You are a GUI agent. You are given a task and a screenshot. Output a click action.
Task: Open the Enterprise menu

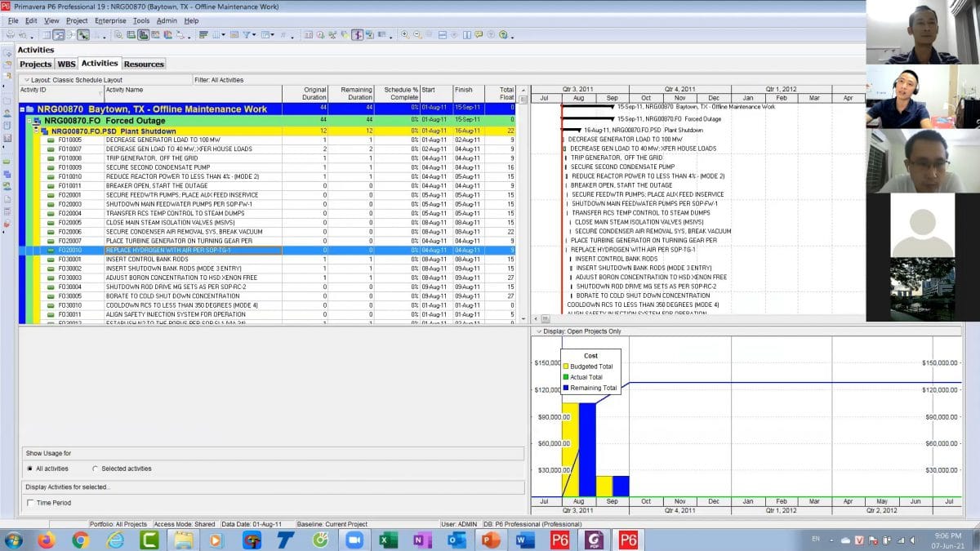click(110, 20)
